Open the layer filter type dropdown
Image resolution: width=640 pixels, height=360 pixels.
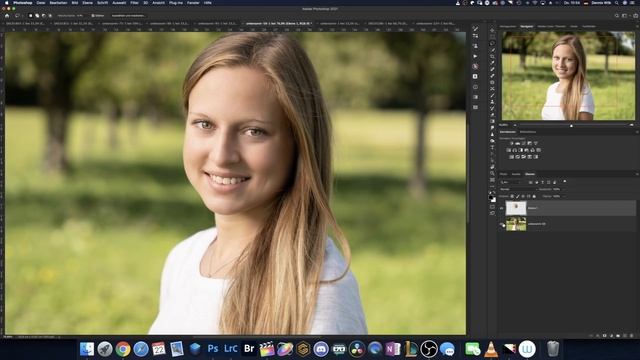509,182
